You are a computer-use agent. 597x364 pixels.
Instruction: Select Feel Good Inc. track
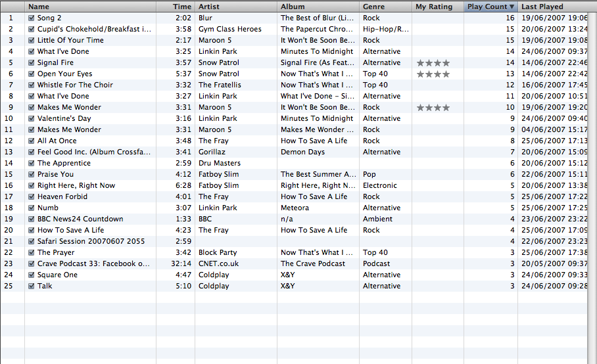94,152
